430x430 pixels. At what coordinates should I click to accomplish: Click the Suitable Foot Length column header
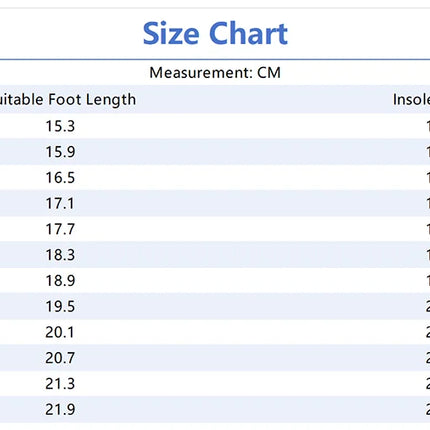[68, 99]
